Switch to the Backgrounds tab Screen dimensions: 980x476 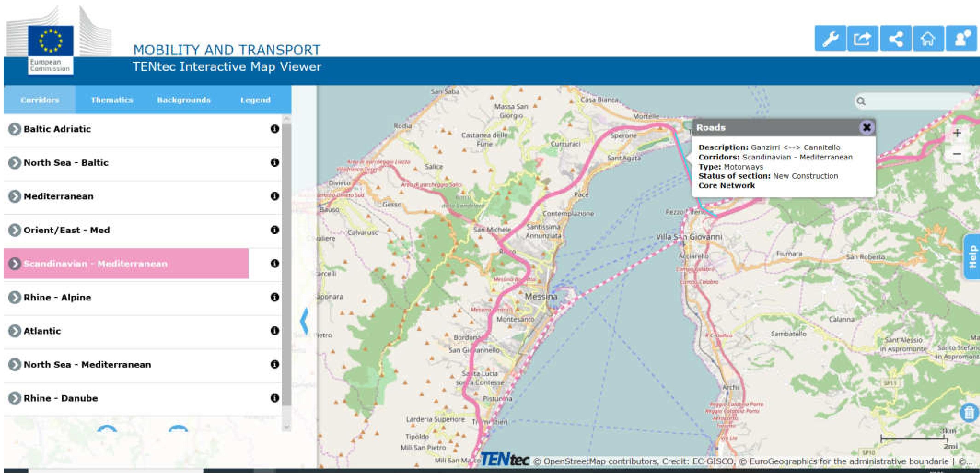point(184,100)
